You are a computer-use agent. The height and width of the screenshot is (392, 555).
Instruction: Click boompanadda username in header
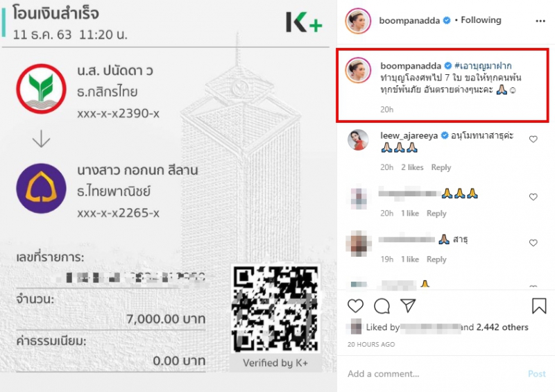click(409, 21)
